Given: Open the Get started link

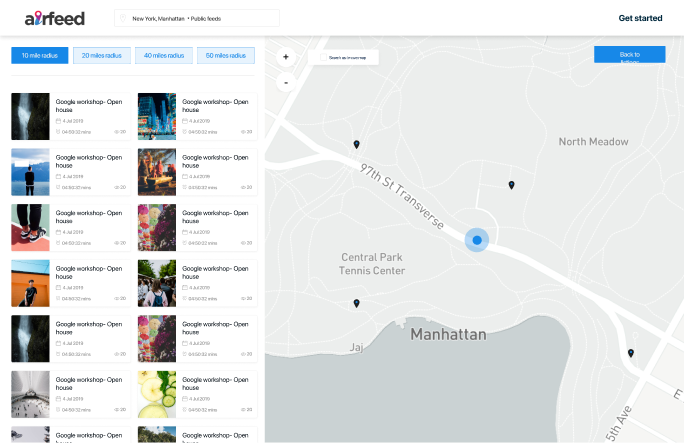Looking at the screenshot, I should (640, 18).
